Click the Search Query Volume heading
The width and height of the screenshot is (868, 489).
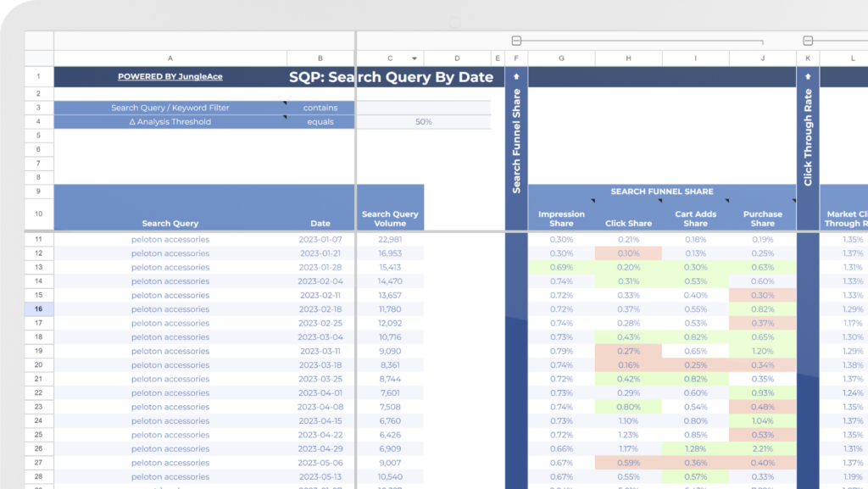coord(390,219)
